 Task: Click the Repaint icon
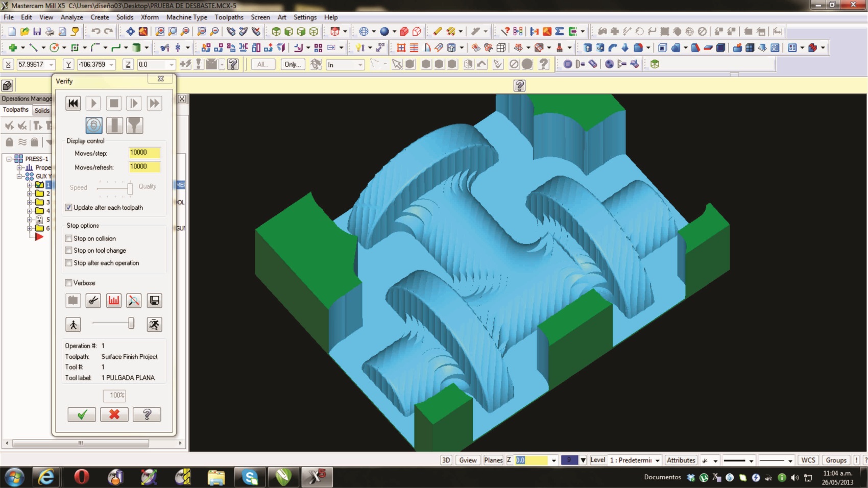(x=143, y=32)
